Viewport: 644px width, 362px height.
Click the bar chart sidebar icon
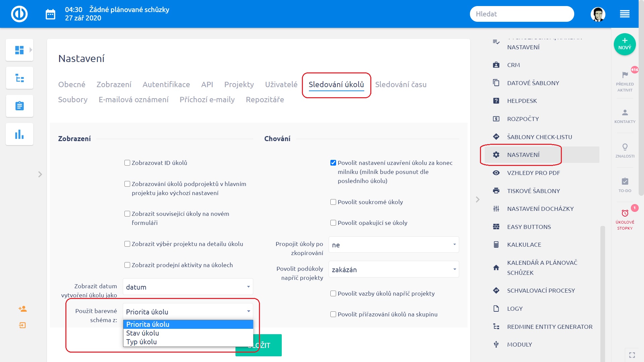(x=19, y=134)
